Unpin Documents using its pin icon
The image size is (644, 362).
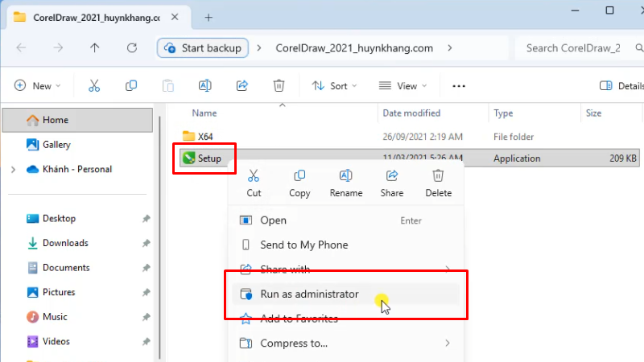(147, 268)
